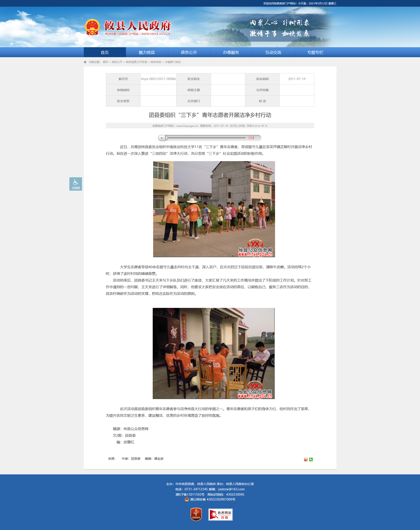Screen dimensions: 420x530
Task: Share via the WeChat icon
Action: pos(311,460)
